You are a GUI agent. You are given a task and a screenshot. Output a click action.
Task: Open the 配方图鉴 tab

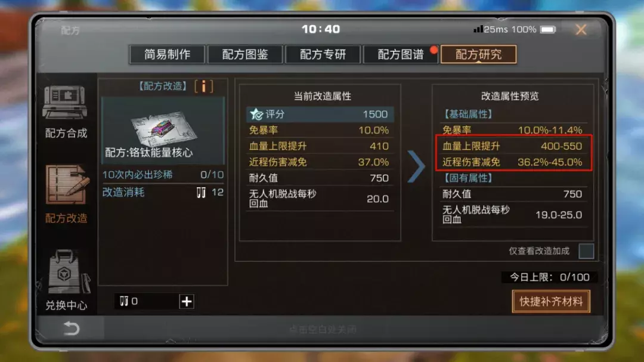pos(245,54)
